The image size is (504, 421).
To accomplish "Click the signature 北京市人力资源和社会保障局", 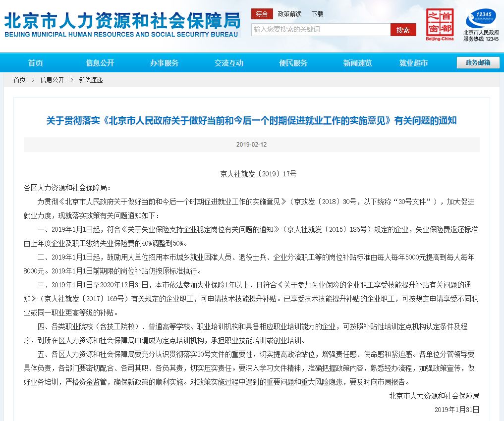I will click(434, 396).
